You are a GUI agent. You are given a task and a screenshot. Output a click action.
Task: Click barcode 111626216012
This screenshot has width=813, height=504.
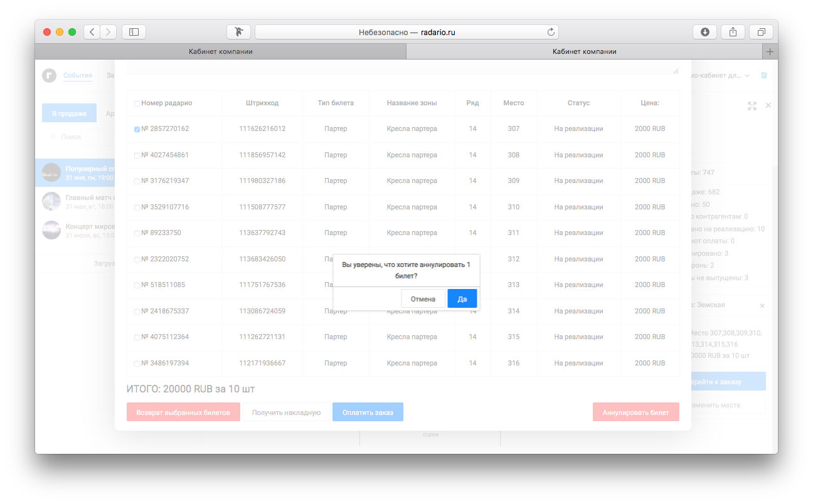(262, 129)
